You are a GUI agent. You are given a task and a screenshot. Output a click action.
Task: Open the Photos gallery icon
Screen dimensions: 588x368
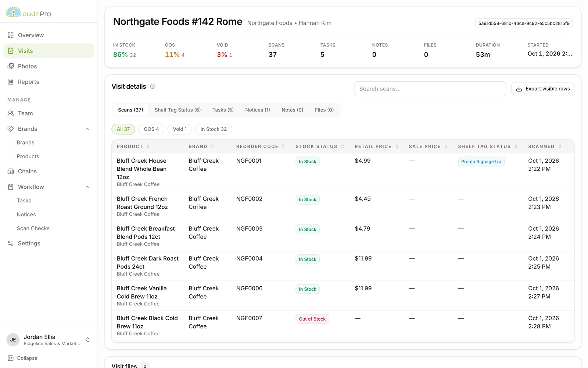click(11, 66)
